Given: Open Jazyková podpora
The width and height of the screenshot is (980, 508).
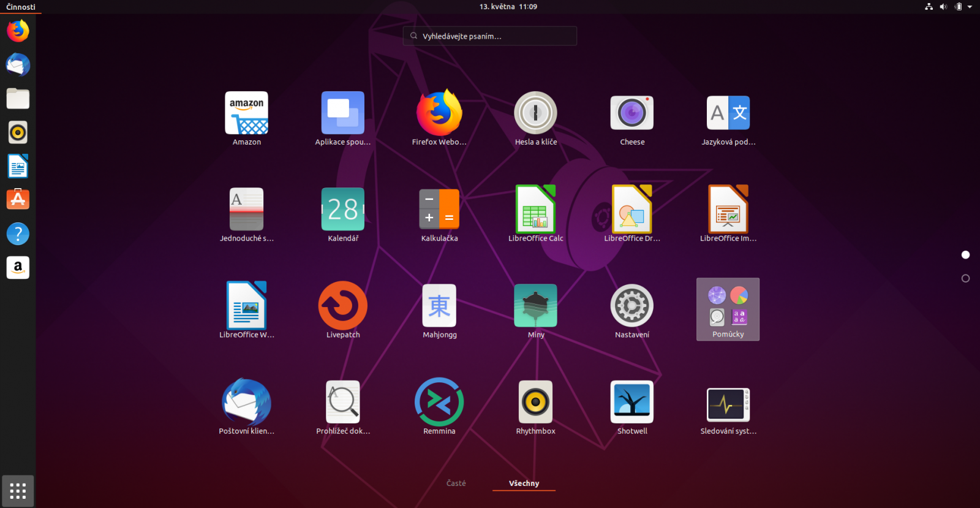Looking at the screenshot, I should pos(728,119).
